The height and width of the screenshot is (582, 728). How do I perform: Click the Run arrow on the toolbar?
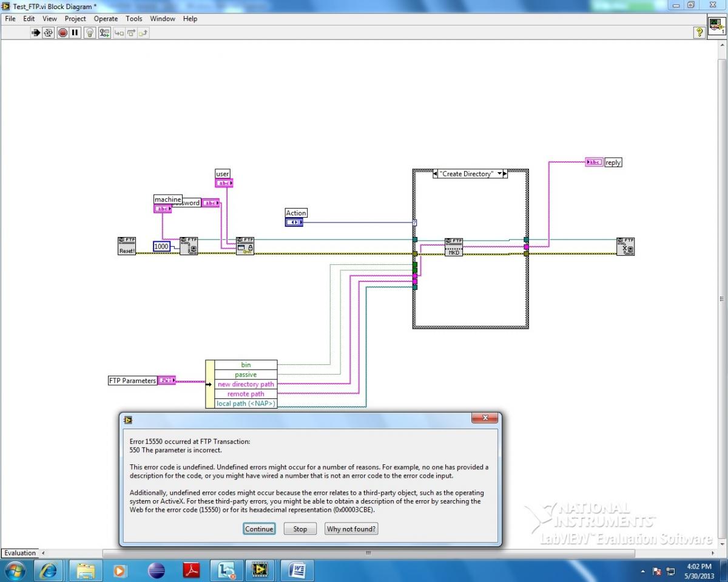click(35, 33)
